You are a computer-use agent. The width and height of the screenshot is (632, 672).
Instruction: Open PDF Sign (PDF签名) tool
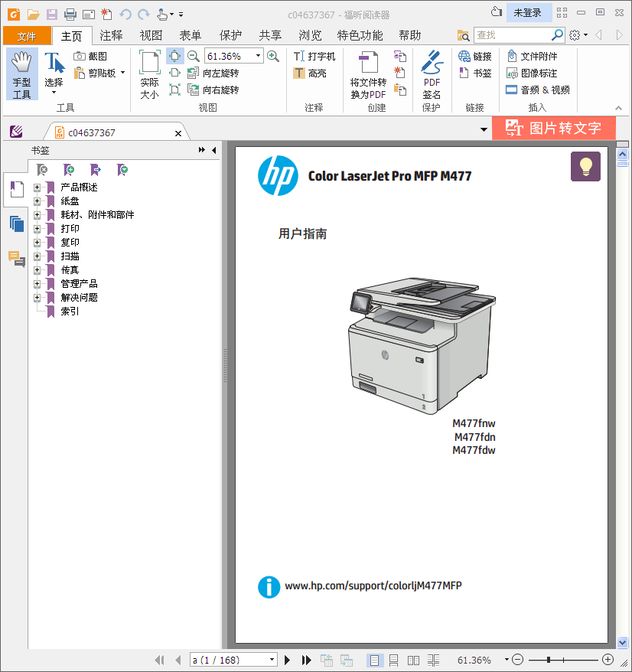click(x=432, y=74)
